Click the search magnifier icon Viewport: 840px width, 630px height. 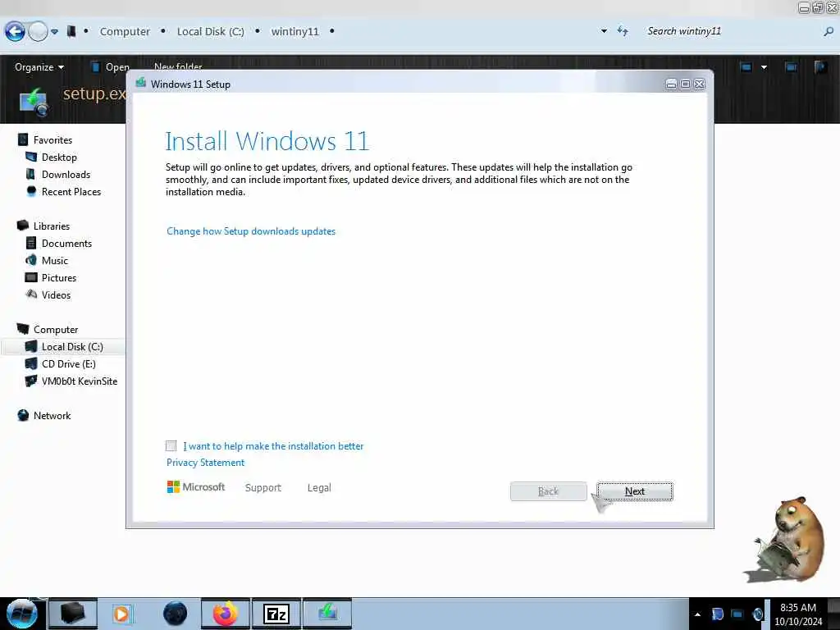(829, 32)
